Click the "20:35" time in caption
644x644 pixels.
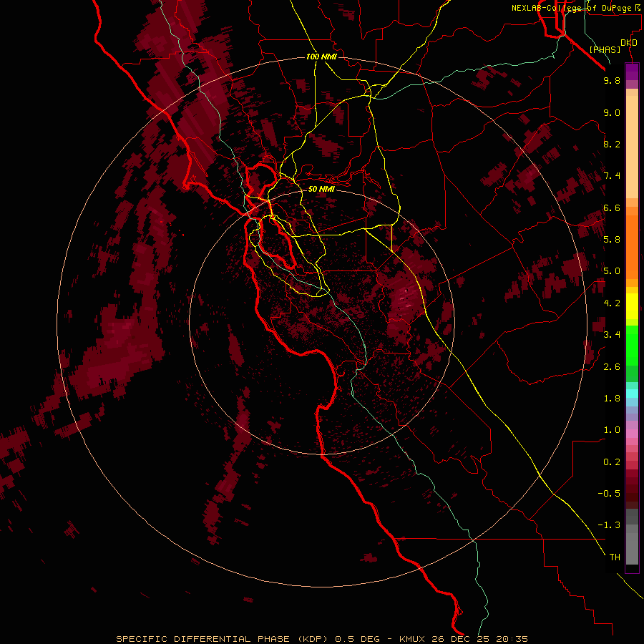click(x=512, y=639)
